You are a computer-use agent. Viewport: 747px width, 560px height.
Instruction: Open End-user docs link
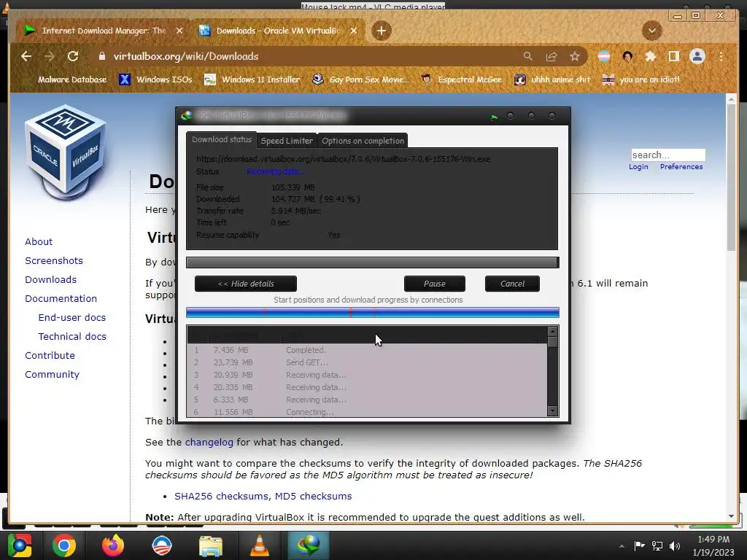coord(72,318)
